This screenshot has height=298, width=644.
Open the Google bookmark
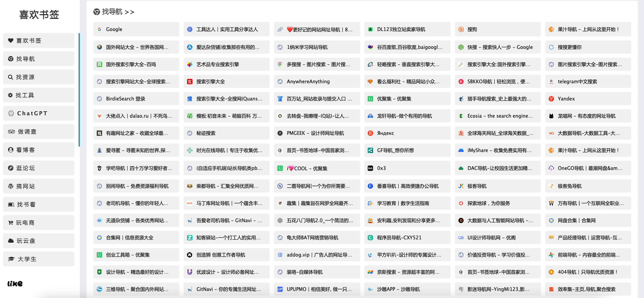136,29
